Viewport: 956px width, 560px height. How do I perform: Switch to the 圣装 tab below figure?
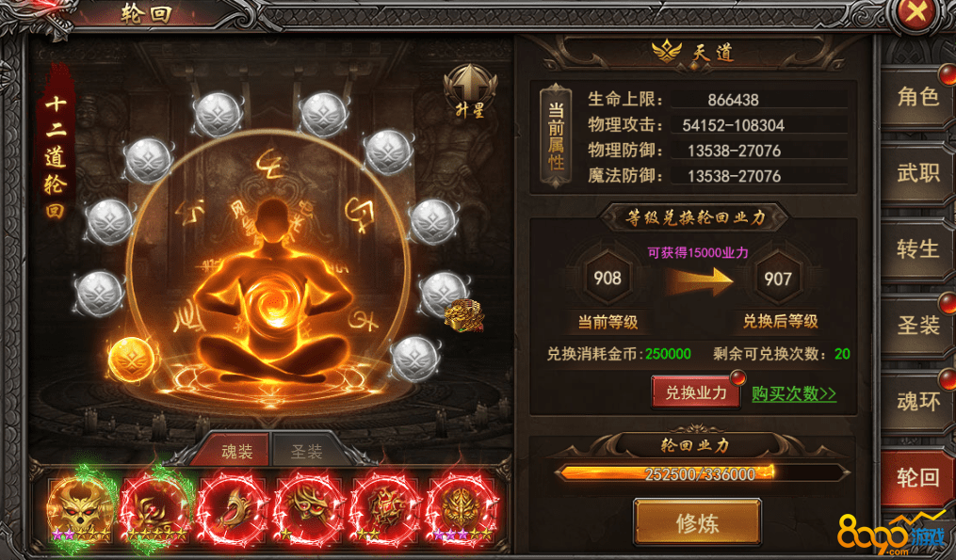pos(305,452)
